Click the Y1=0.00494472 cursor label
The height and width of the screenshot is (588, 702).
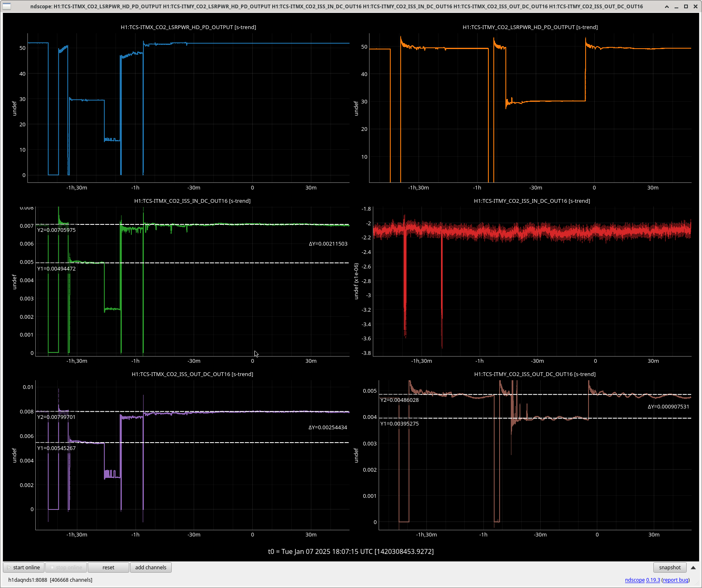click(x=57, y=268)
